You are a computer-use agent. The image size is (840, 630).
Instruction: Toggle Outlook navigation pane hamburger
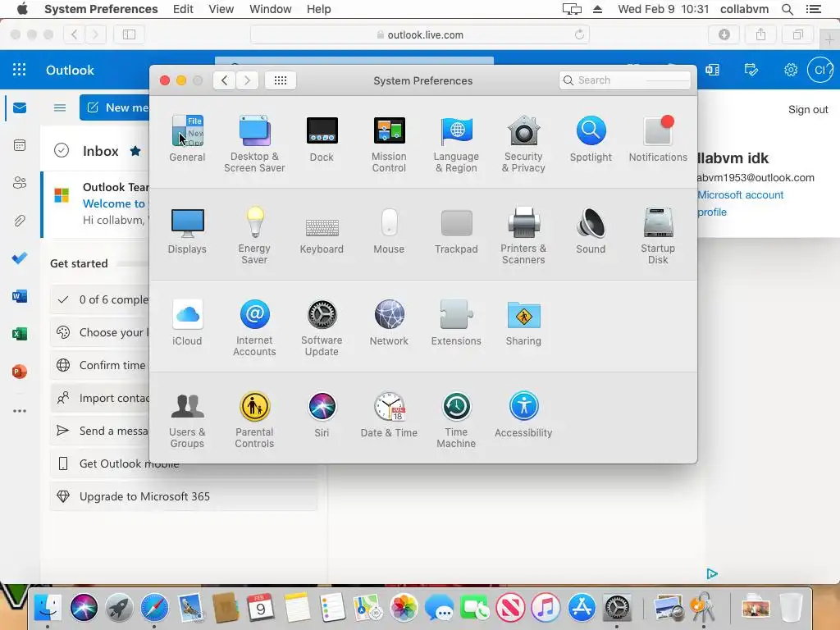tap(60, 107)
